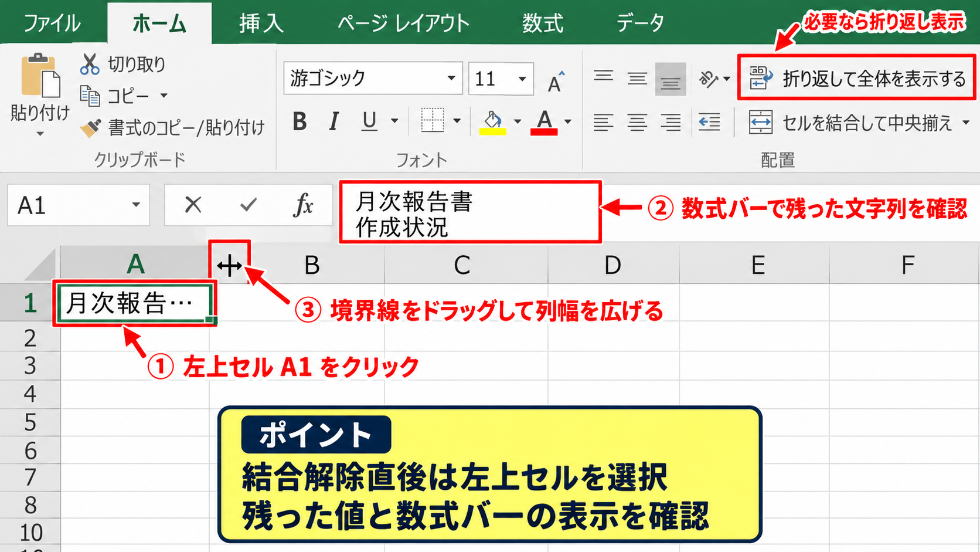
Task: Click the 貼り付け paste button
Action: click(40, 94)
